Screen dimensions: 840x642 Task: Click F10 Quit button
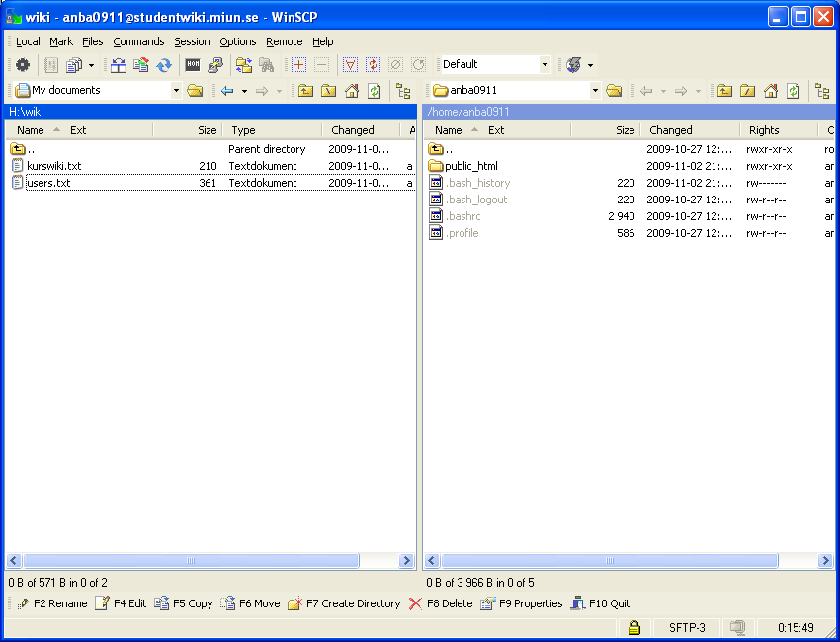click(x=600, y=603)
